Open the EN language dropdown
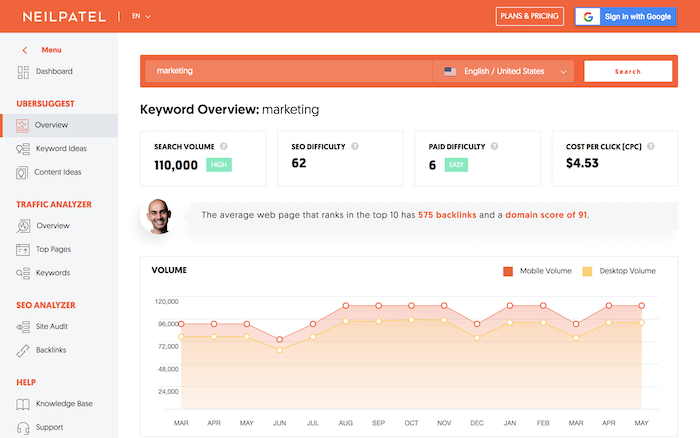The height and width of the screenshot is (438, 700). (x=141, y=16)
